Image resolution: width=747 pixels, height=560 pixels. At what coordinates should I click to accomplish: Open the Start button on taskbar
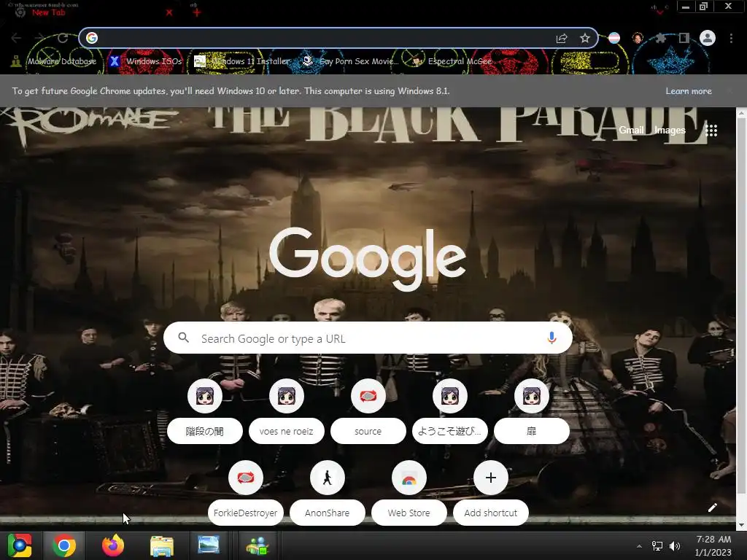point(20,545)
